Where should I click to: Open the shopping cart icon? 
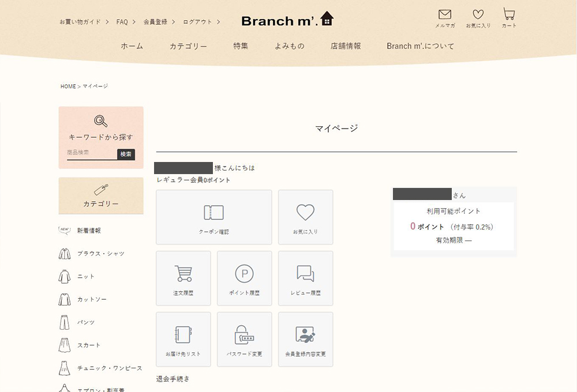[x=508, y=14]
